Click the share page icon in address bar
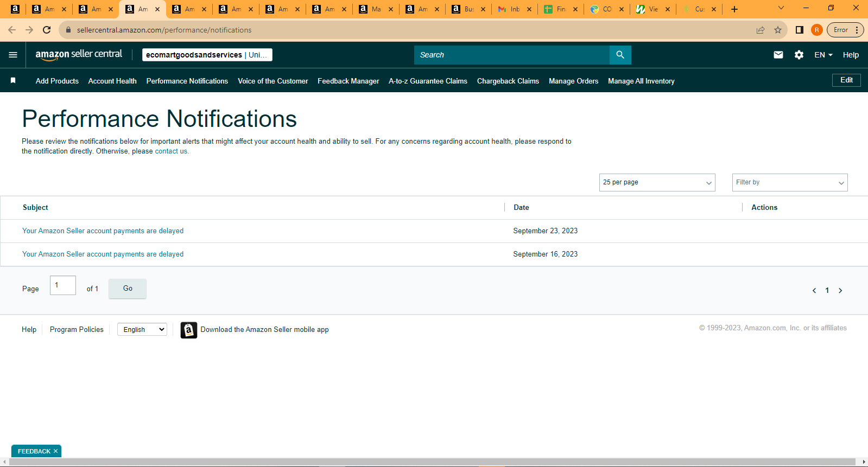Screen dimensions: 868x467 [761, 30]
